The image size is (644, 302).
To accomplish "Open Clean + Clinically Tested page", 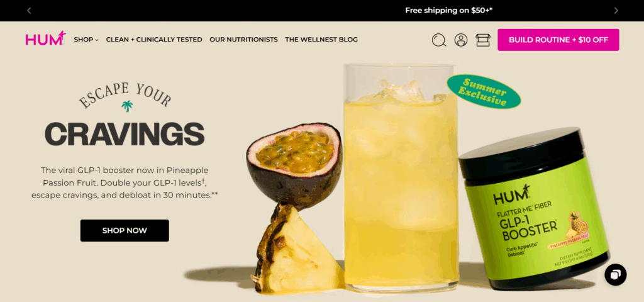I will [154, 40].
